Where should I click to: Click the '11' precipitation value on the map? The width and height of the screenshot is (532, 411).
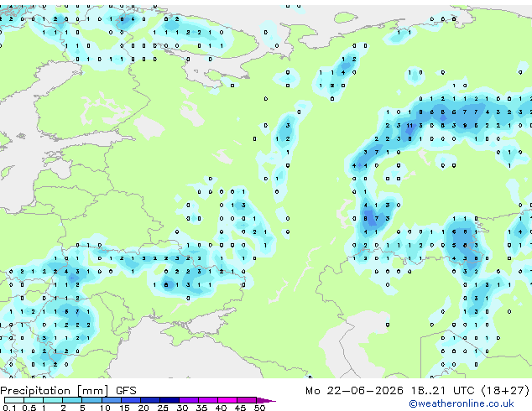[x=409, y=126]
